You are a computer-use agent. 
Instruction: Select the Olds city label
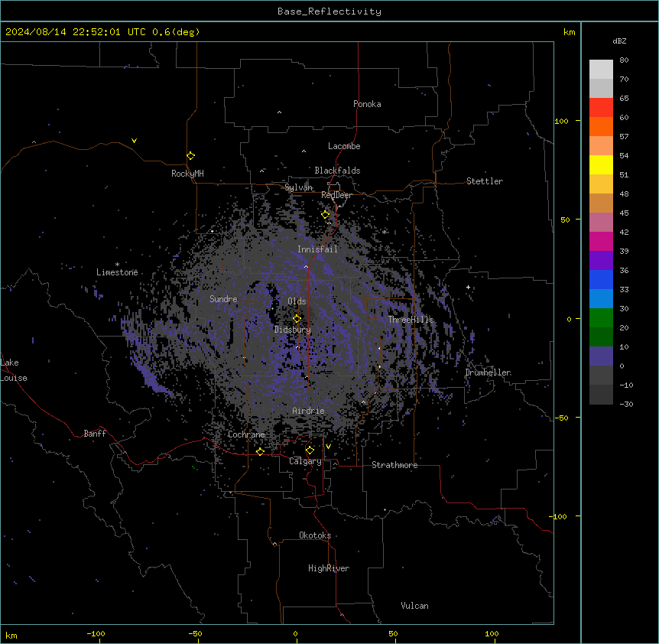[x=297, y=301]
